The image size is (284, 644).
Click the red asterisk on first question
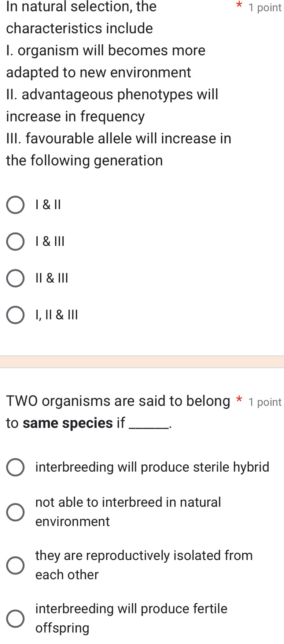pyautogui.click(x=239, y=7)
